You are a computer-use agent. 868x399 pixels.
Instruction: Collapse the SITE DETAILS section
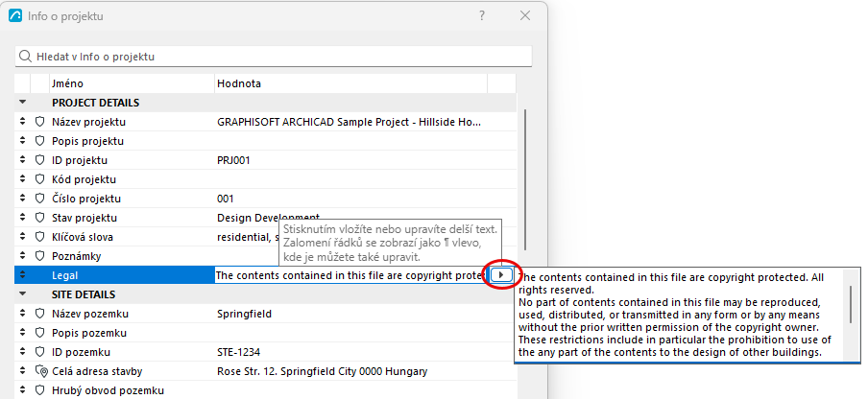[x=23, y=294]
